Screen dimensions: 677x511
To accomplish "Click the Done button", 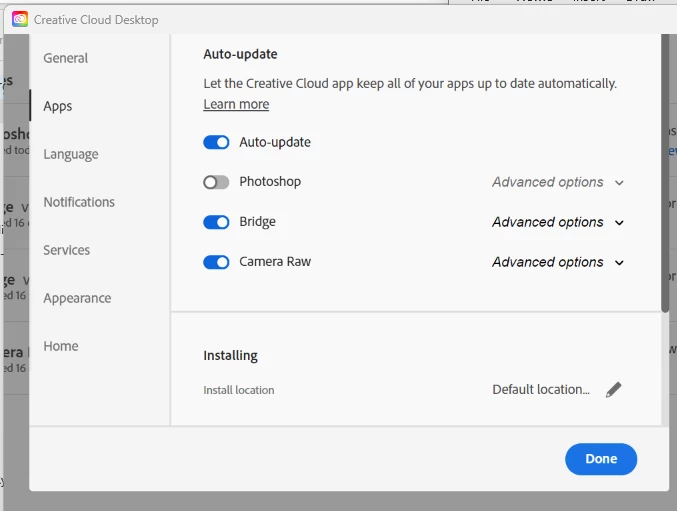I will [x=601, y=459].
